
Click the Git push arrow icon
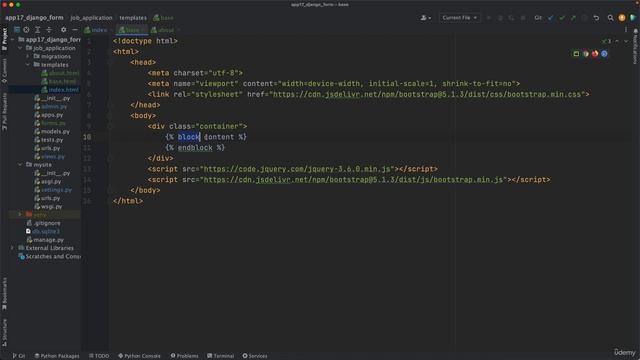click(573, 18)
